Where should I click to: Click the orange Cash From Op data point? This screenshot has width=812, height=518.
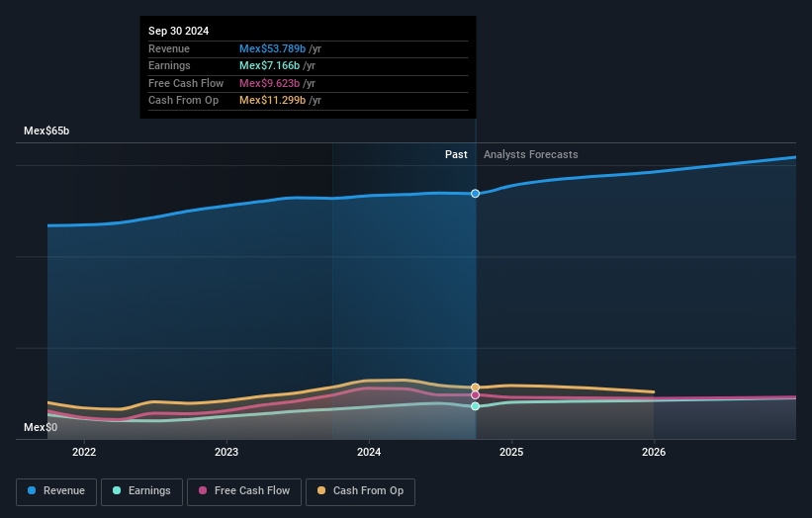(x=475, y=388)
